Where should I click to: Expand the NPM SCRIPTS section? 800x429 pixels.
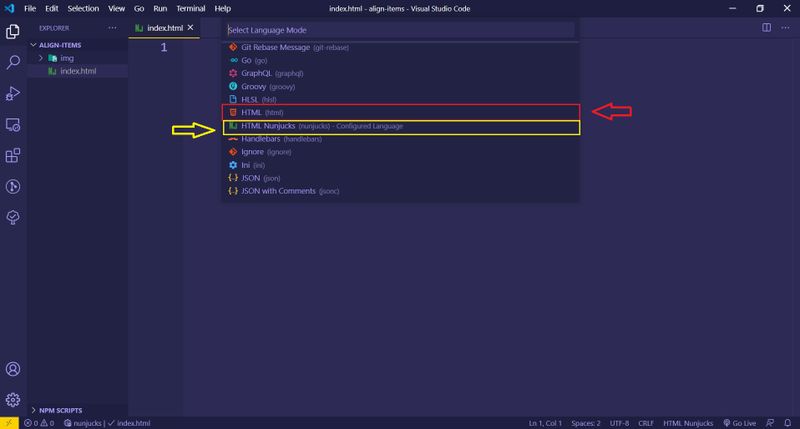(62, 410)
